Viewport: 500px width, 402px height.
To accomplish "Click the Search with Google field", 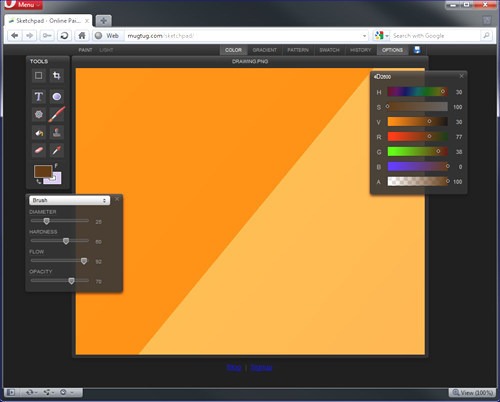I will (435, 36).
